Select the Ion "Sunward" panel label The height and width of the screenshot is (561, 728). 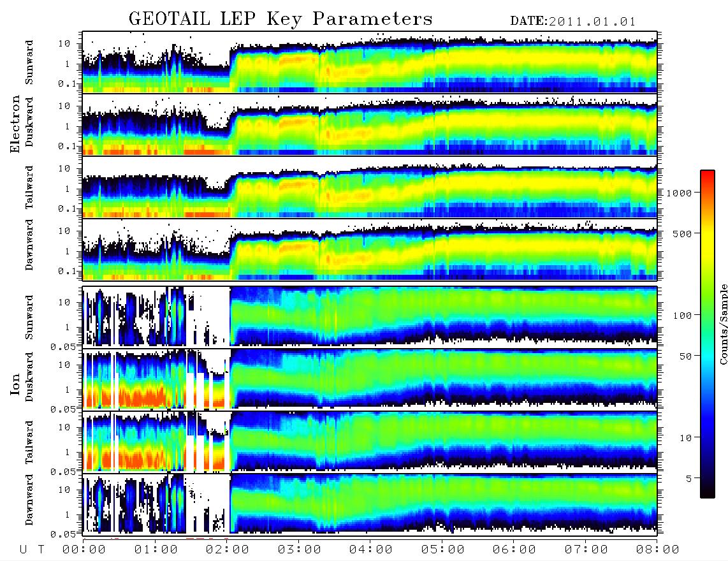tap(29, 317)
